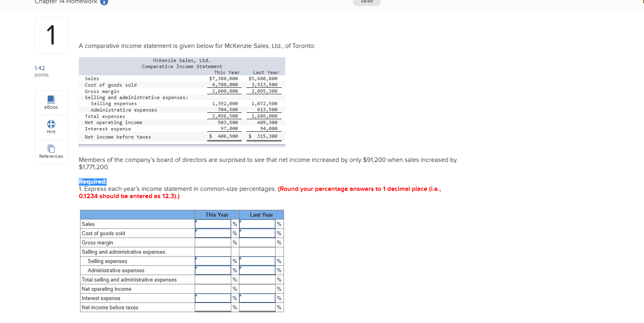Click Cost of goods sold This Year field
The width and height of the screenshot is (644, 323).
(x=213, y=233)
